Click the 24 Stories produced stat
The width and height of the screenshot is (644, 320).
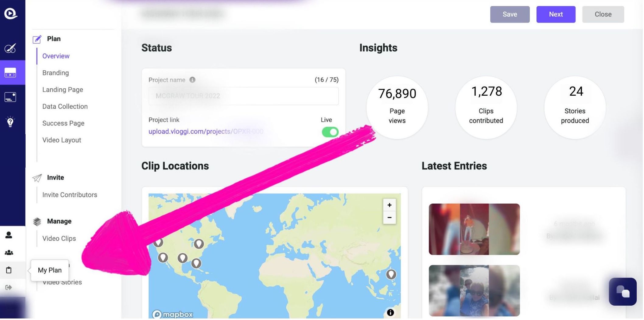tap(576, 108)
